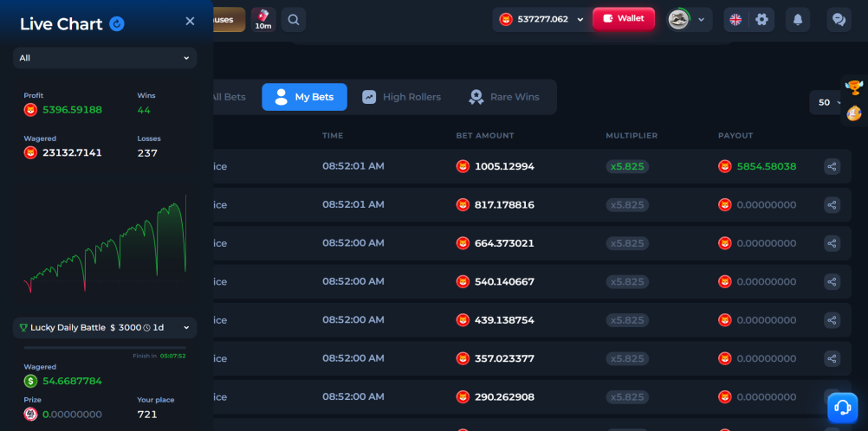Share the 439.138754 bet row

point(832,320)
